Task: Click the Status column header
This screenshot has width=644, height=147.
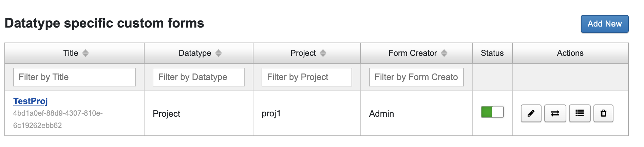Action: [x=492, y=53]
